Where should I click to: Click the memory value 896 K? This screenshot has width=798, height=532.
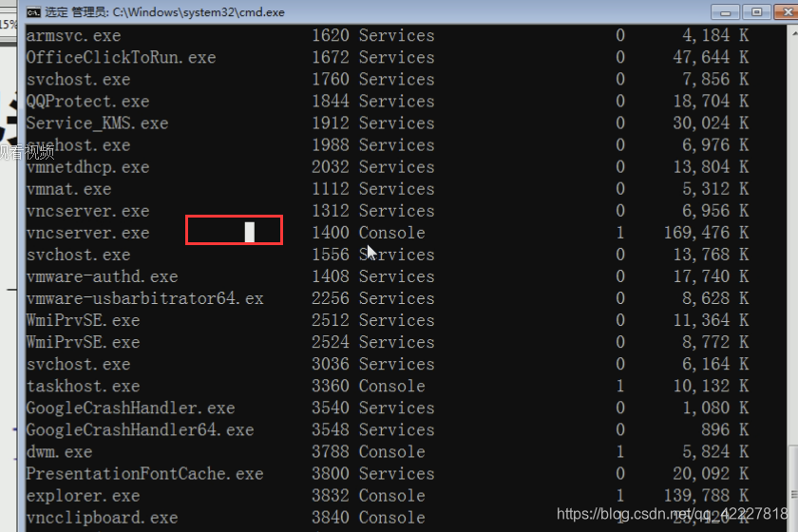pyautogui.click(x=725, y=429)
